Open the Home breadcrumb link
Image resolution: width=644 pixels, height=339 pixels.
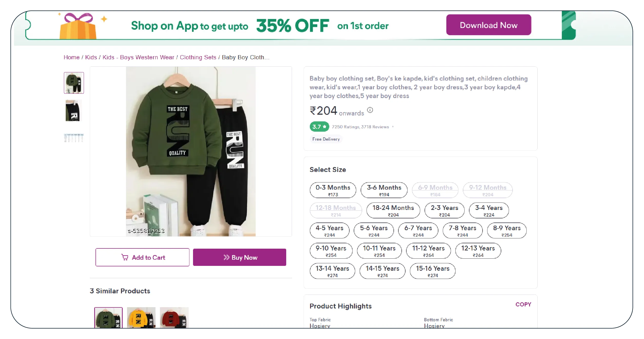pyautogui.click(x=71, y=57)
